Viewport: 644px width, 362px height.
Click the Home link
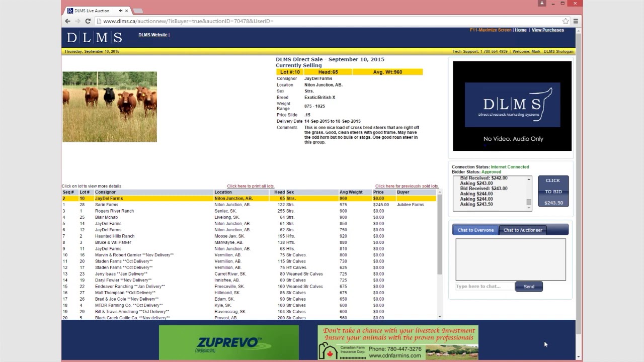click(x=521, y=30)
